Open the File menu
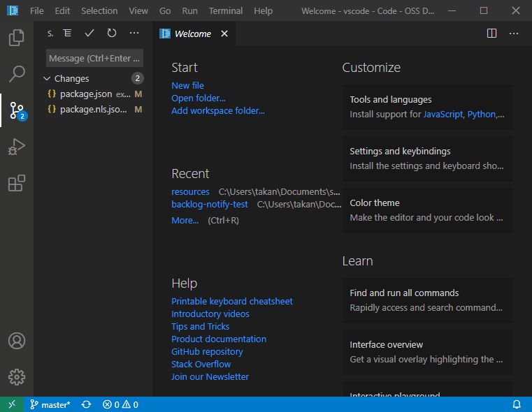The image size is (532, 412). tap(36, 11)
